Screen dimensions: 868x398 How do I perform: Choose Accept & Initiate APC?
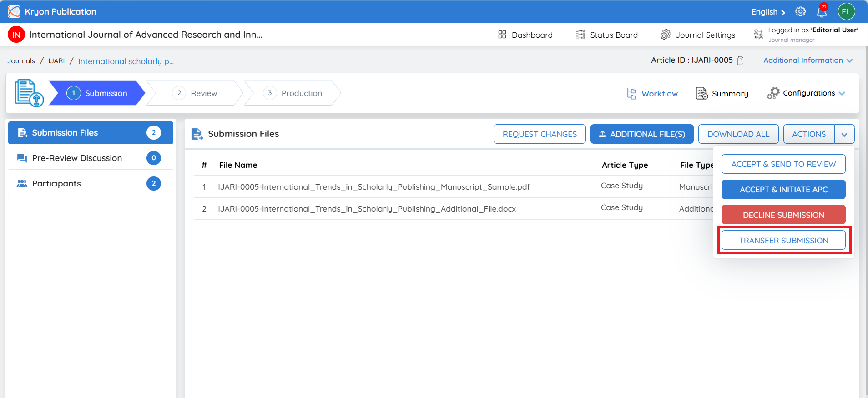tap(783, 190)
